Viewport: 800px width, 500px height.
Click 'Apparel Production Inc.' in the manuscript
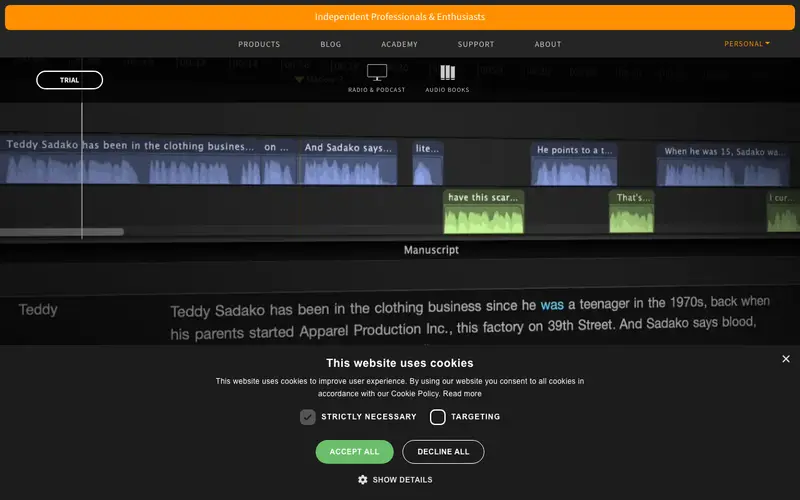point(376,330)
